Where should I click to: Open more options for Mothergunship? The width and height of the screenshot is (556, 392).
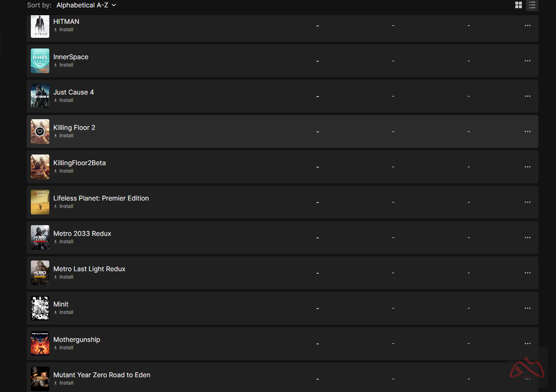pyautogui.click(x=528, y=344)
